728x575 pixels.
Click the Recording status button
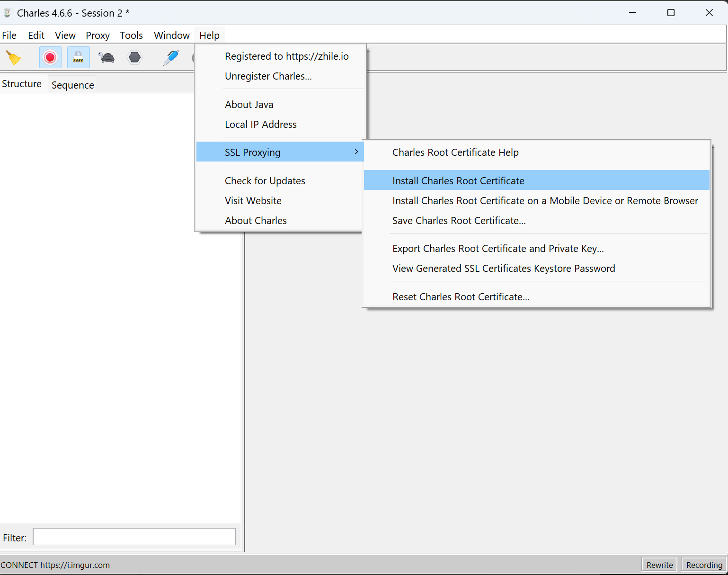click(704, 565)
